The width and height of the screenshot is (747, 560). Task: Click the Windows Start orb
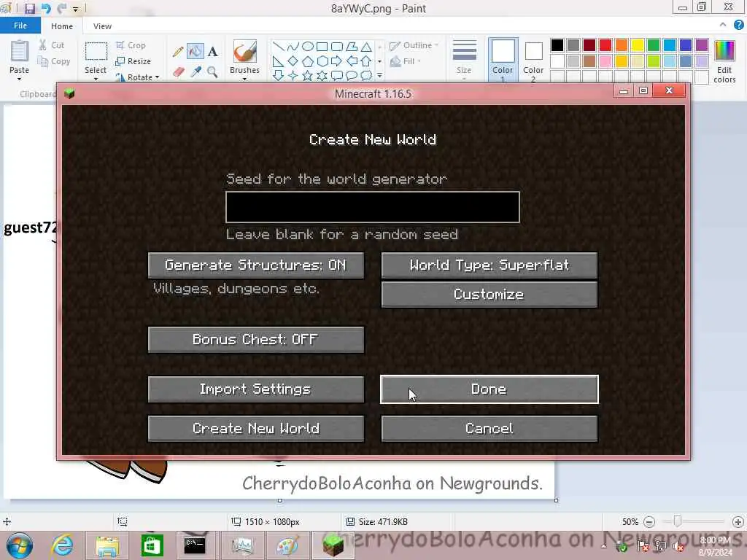coord(20,546)
